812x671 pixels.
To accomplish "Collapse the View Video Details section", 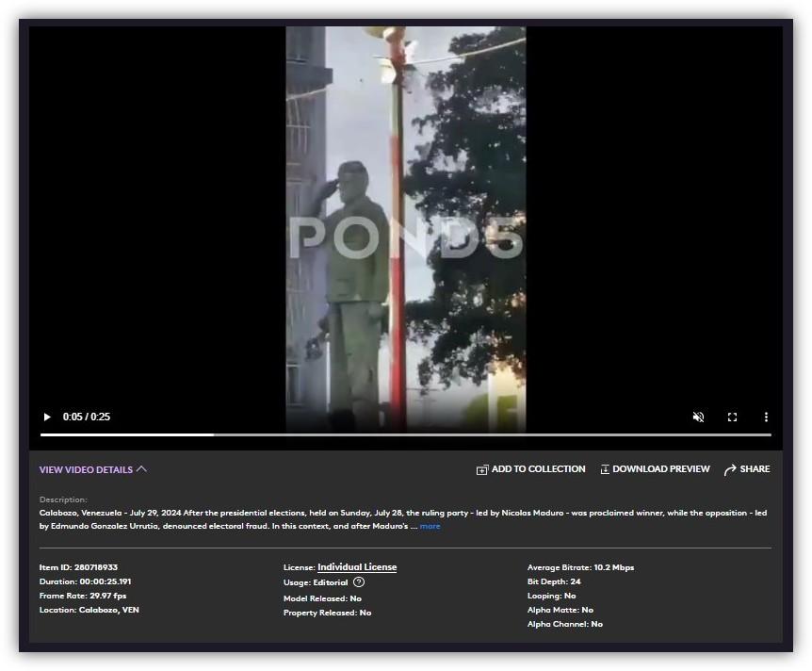I will coord(86,469).
